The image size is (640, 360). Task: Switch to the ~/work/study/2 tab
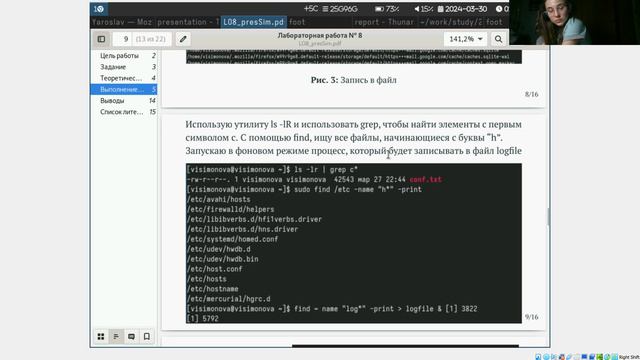coord(451,22)
